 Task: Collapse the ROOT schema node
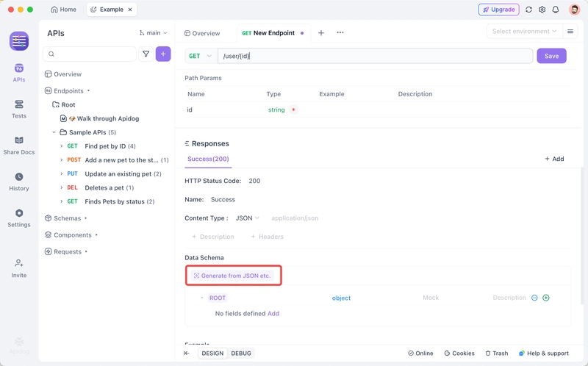coord(201,298)
